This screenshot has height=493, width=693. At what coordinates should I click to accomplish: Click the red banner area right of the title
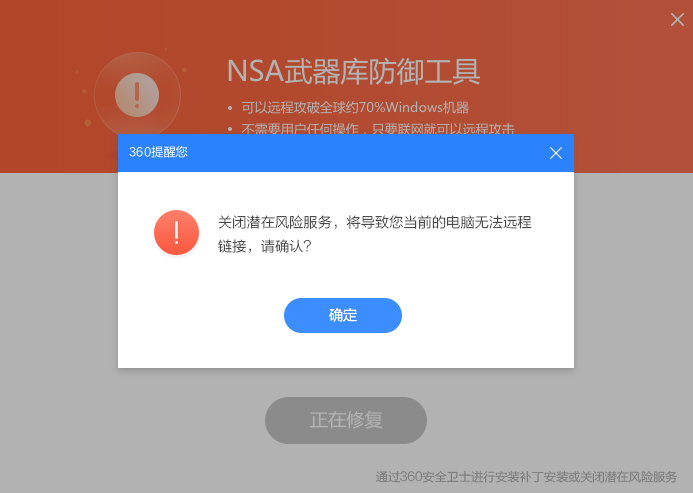click(x=575, y=72)
